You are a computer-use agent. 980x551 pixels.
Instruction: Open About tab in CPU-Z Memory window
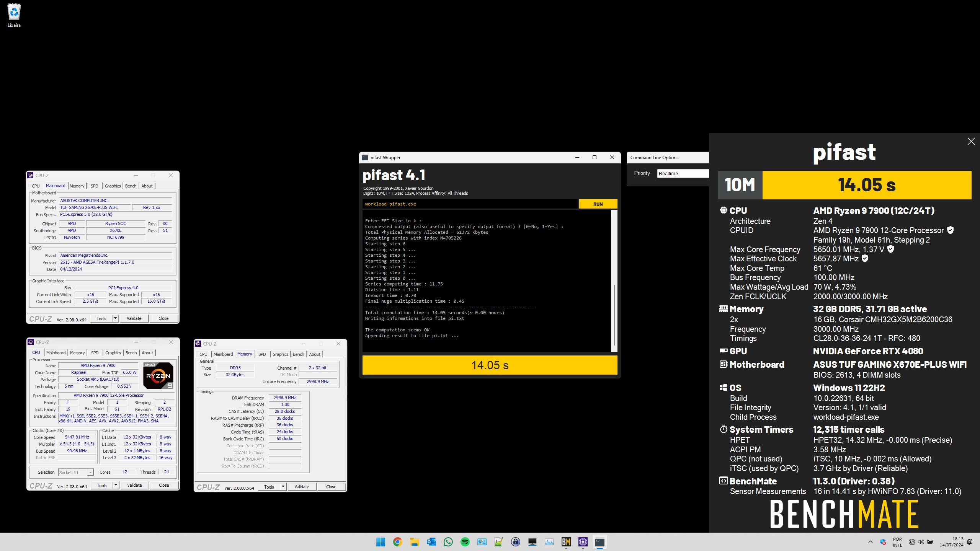pyautogui.click(x=315, y=354)
